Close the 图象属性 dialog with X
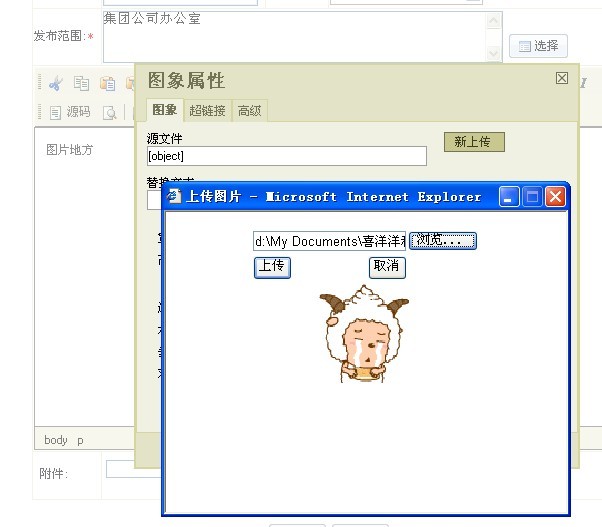 click(562, 78)
